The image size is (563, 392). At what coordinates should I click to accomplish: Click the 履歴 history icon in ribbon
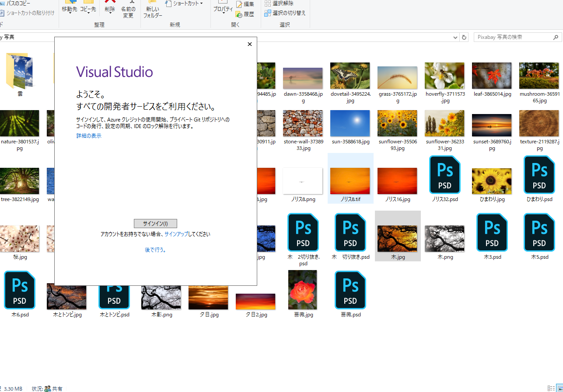(239, 14)
